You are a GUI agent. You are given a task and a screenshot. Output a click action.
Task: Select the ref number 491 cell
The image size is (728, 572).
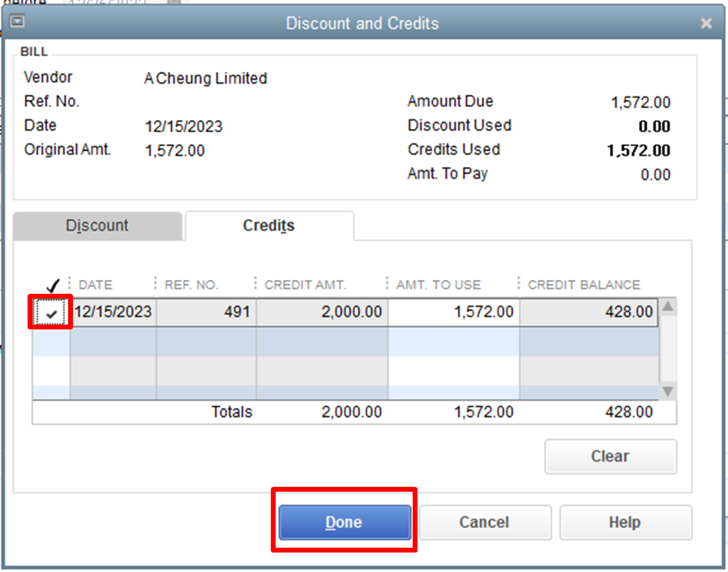(x=206, y=312)
